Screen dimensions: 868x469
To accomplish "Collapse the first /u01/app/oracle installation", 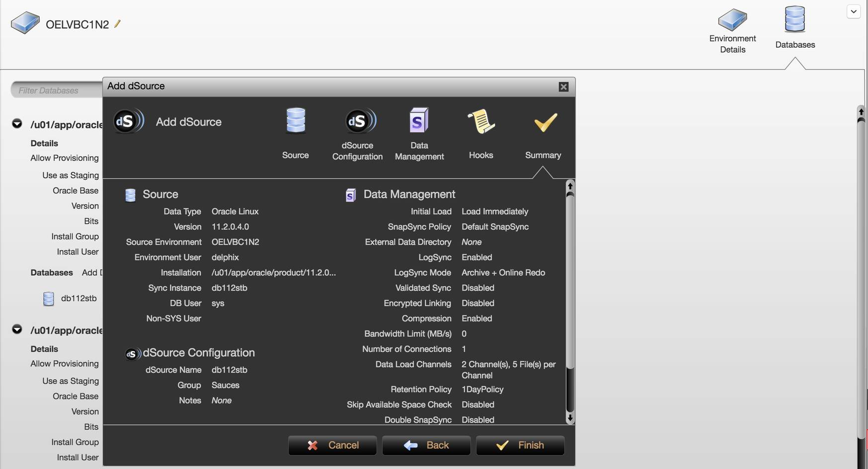I will (17, 124).
